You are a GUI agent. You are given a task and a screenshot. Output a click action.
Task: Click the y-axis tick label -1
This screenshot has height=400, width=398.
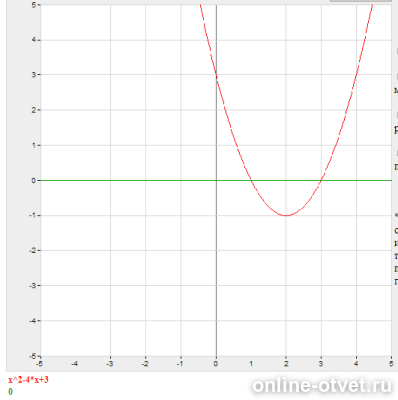(x=33, y=215)
